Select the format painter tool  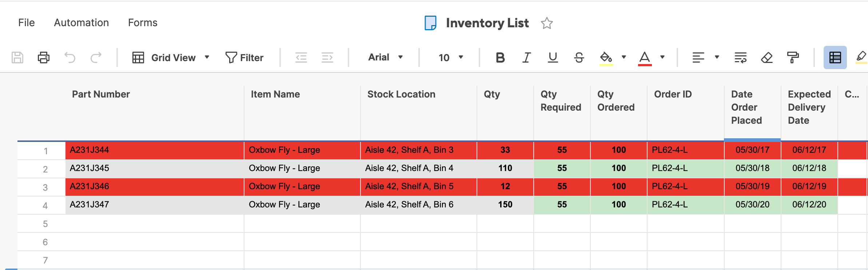pos(793,57)
